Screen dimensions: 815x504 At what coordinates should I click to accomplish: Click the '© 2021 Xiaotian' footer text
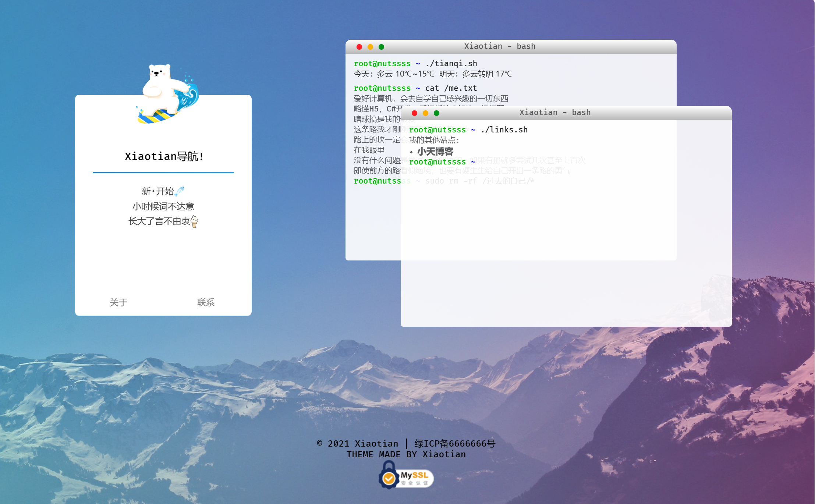coord(357,444)
